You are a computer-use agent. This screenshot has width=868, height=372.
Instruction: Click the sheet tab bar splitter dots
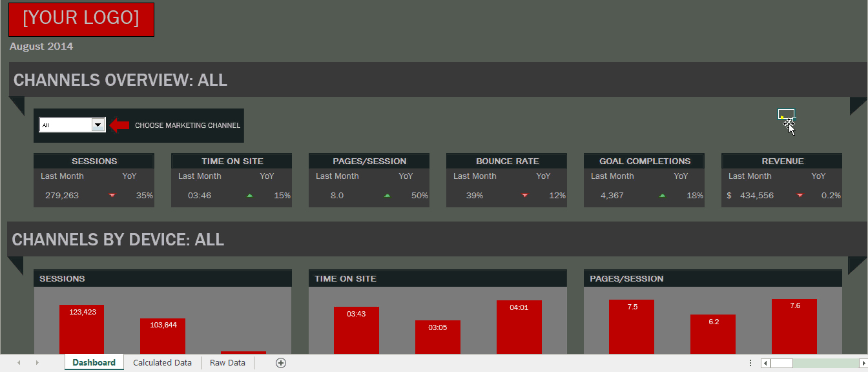click(750, 363)
